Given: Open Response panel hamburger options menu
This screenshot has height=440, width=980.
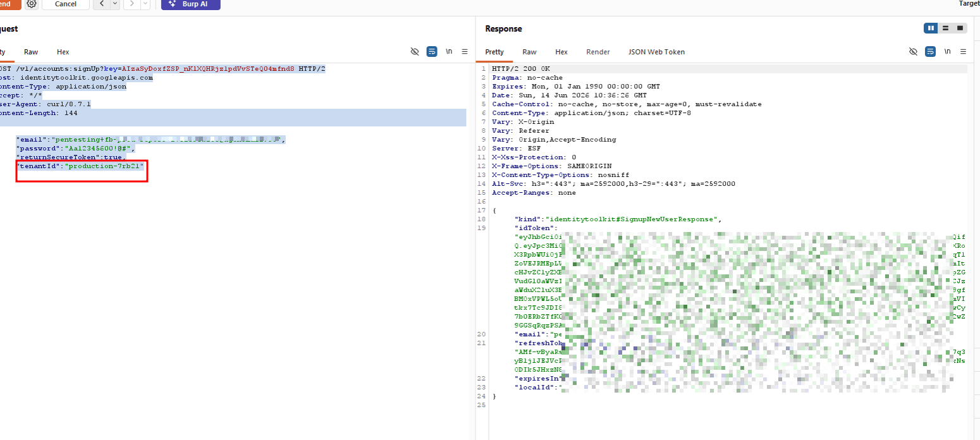Looking at the screenshot, I should click(x=964, y=52).
